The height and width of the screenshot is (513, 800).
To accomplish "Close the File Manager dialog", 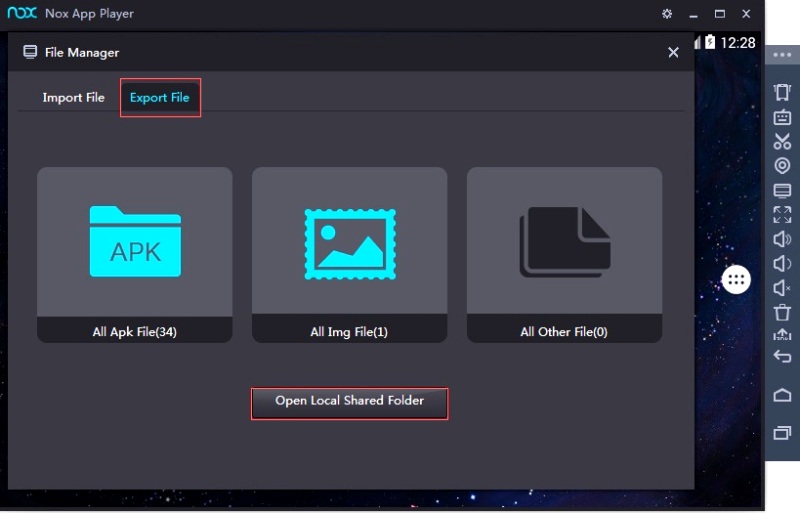I will (673, 53).
